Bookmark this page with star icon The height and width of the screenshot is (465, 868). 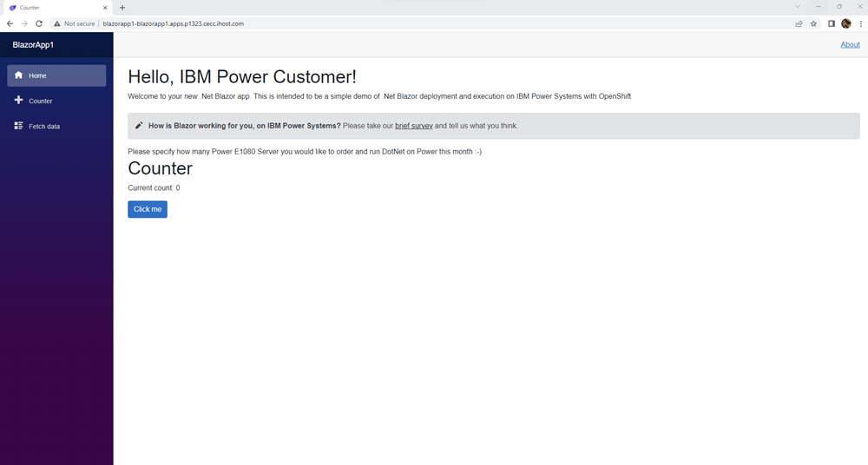tap(814, 23)
